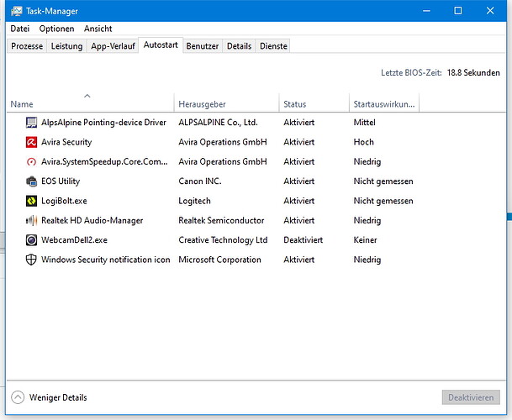
Task: Select the EOS Utility entry name
Action: click(x=61, y=181)
